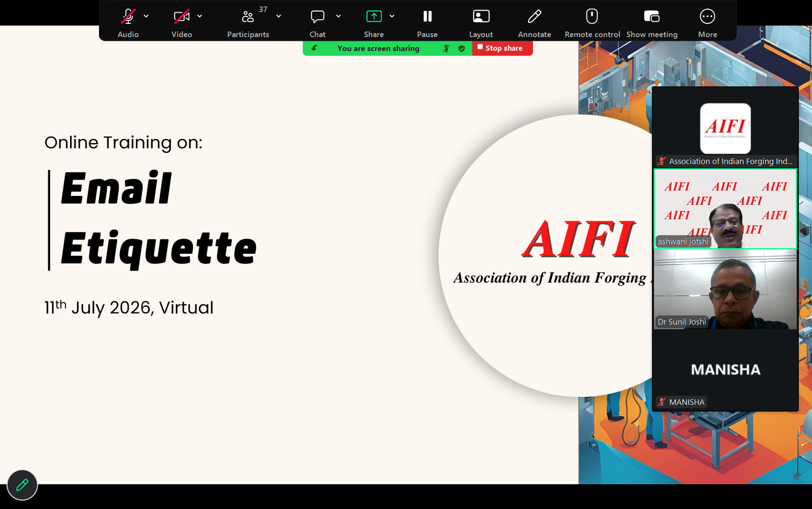
Task: Open the Chat bubble icon
Action: [x=318, y=17]
